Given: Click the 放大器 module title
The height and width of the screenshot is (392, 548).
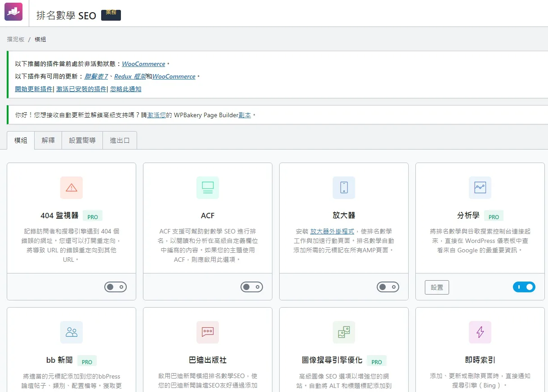Looking at the screenshot, I should click(x=344, y=216).
